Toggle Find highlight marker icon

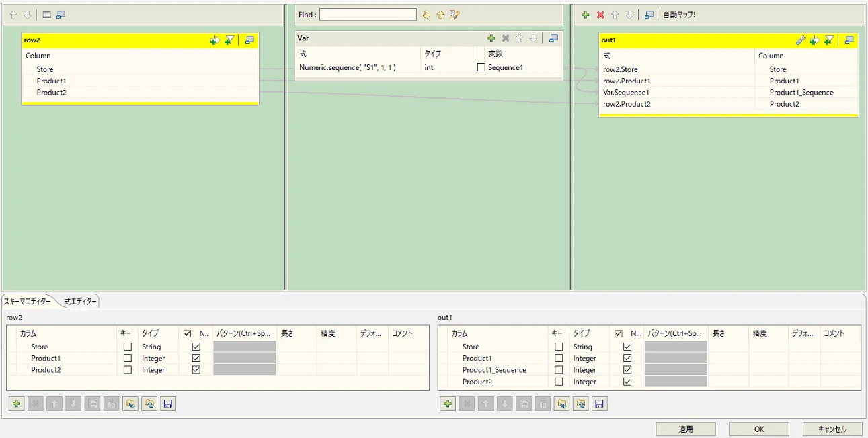(x=455, y=15)
